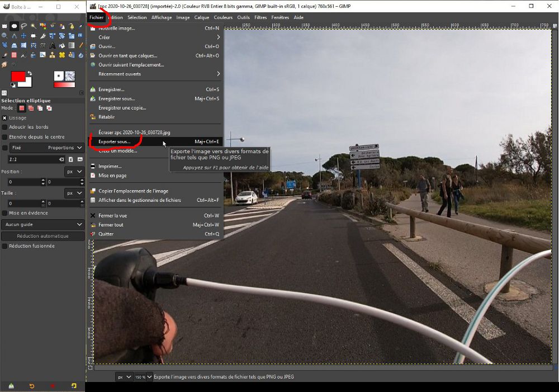The height and width of the screenshot is (392, 559).
Task: Select the Gradient tool
Action: click(72, 45)
